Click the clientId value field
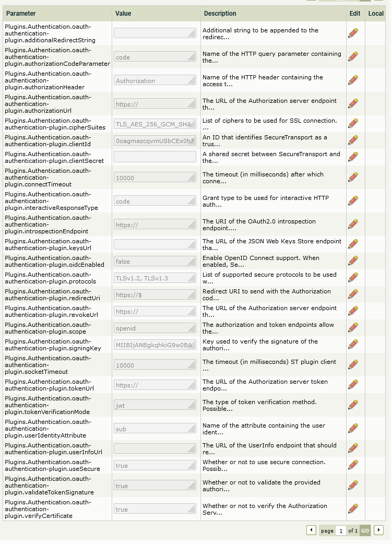The width and height of the screenshot is (392, 544). [155, 140]
